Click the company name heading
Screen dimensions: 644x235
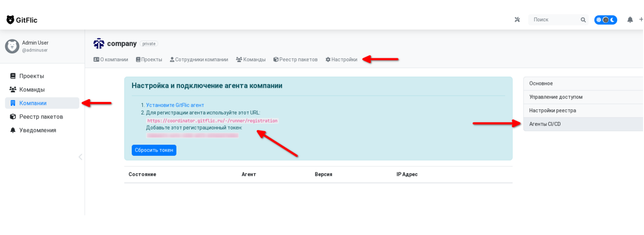pyautogui.click(x=122, y=43)
